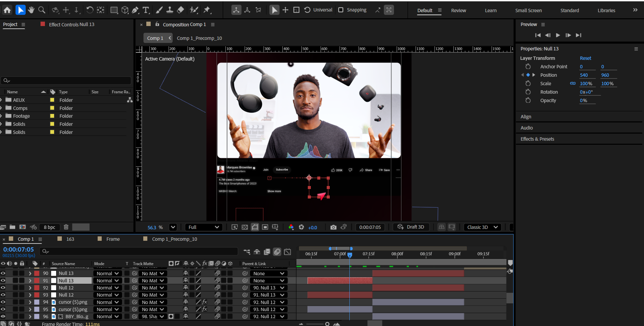Viewport: 644px width, 326px height.
Task: Click Reset in Layer Transform
Action: coord(585,58)
